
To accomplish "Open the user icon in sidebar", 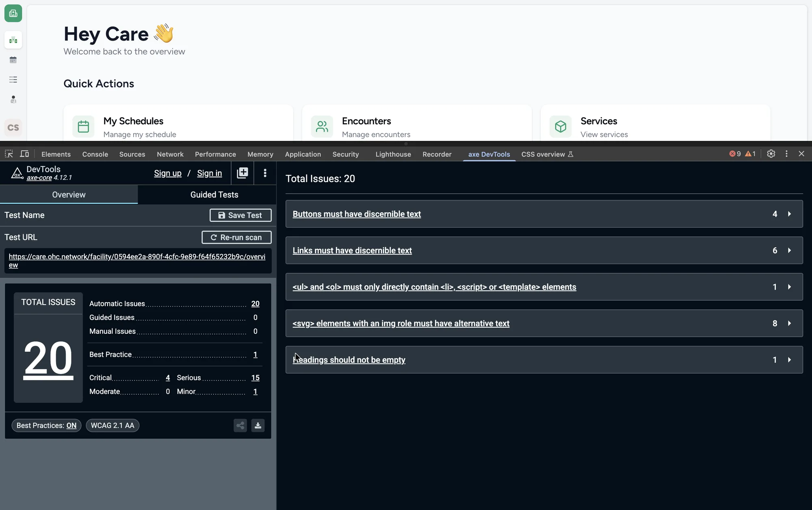I will [13, 99].
